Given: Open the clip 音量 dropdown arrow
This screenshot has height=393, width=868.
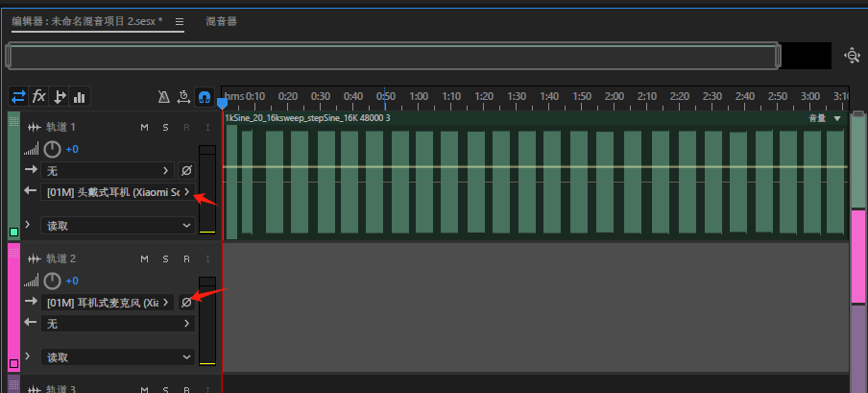Looking at the screenshot, I should (837, 118).
